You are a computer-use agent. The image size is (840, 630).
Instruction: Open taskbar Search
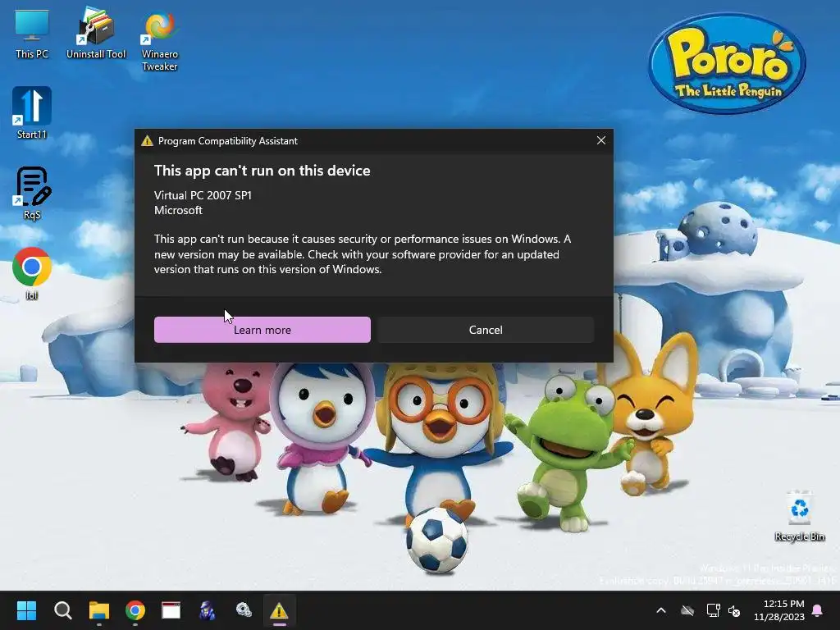(62, 610)
